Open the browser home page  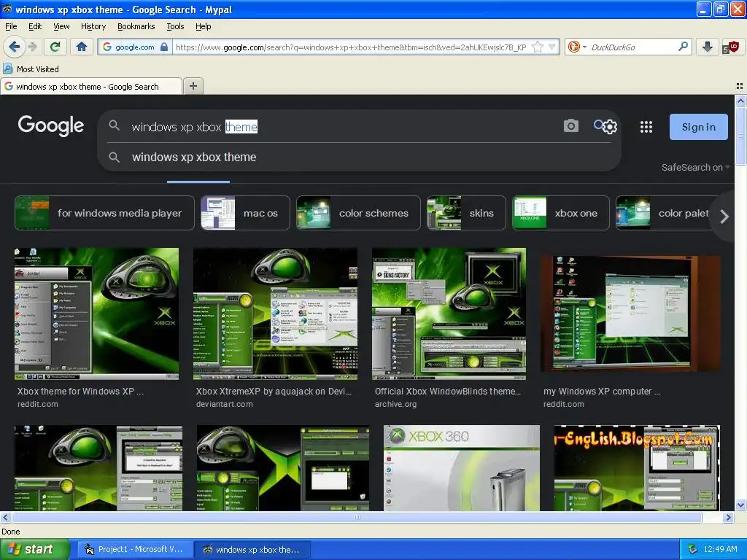pos(82,47)
